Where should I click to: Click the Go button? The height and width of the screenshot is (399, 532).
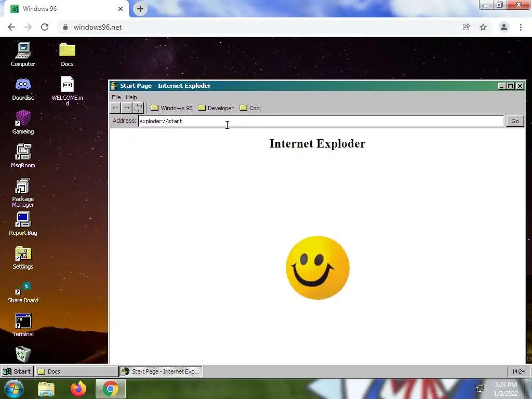[515, 121]
